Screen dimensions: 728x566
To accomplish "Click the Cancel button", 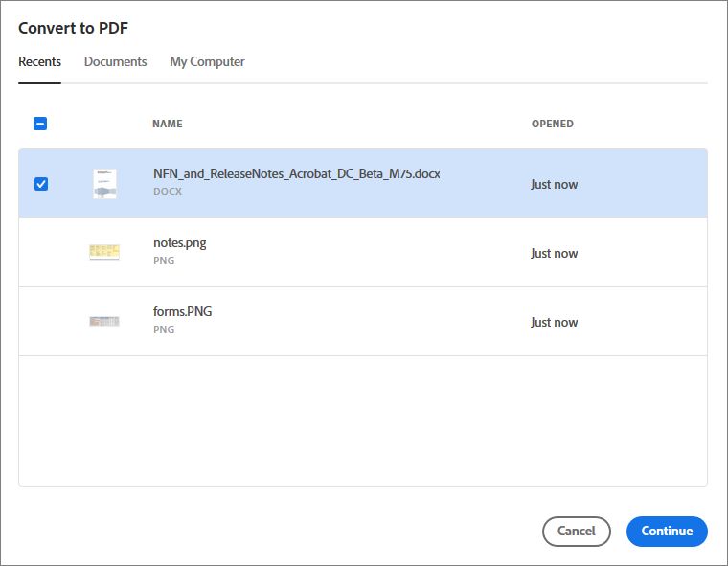I will (x=577, y=532).
